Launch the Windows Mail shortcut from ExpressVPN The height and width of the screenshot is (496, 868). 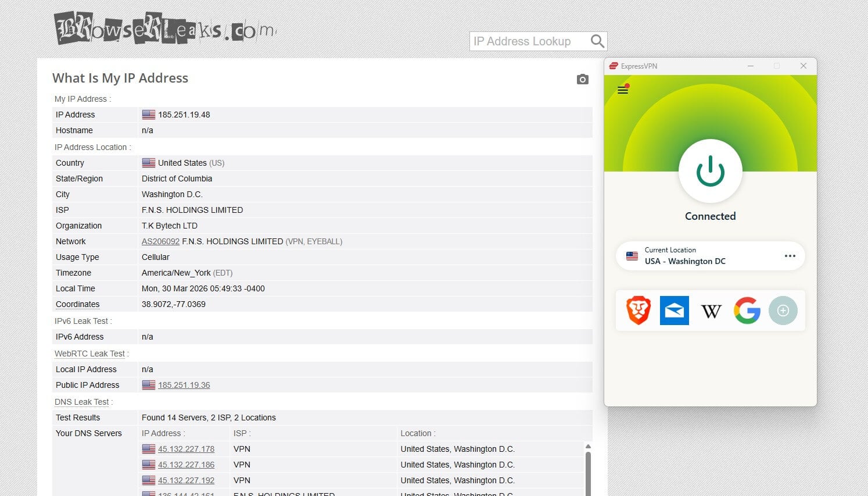[x=674, y=311]
